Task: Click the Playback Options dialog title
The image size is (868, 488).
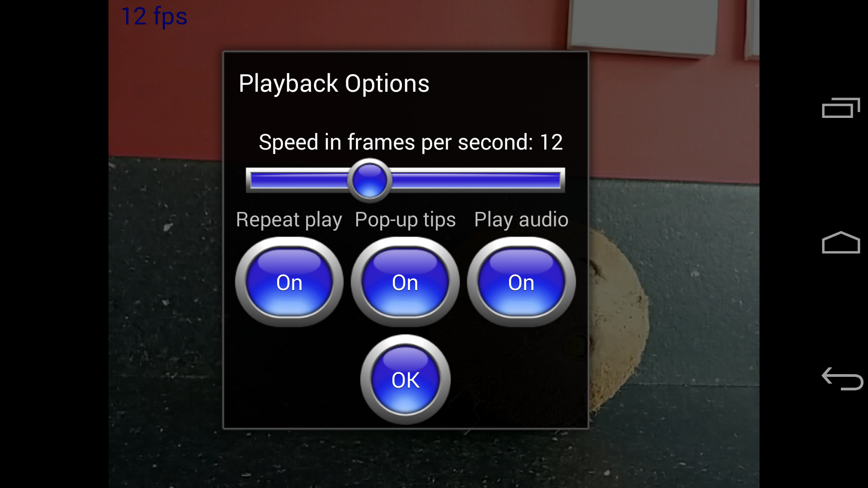Action: [x=334, y=84]
